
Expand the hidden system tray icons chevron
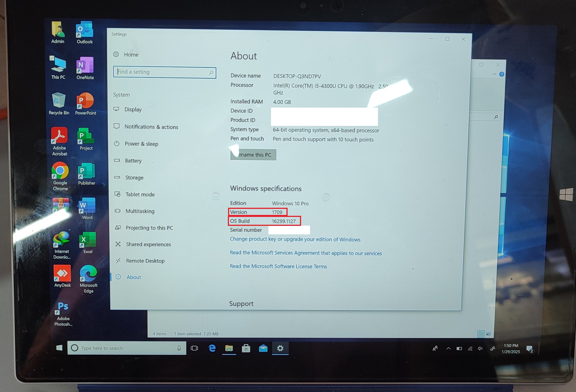tap(448, 349)
